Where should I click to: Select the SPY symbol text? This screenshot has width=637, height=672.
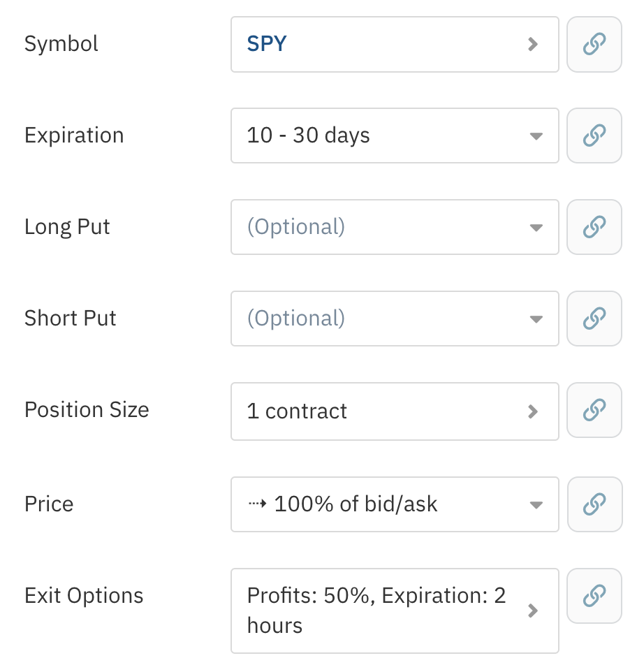(x=267, y=44)
